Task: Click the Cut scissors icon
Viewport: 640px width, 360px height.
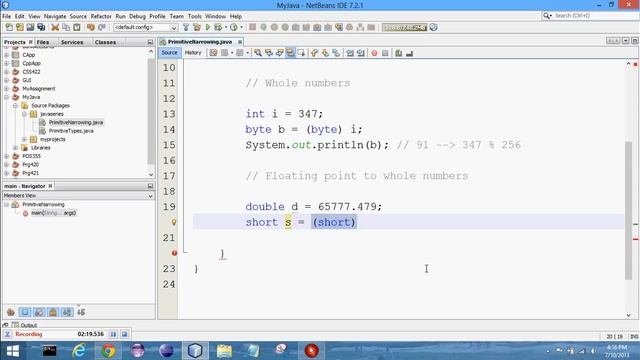Action: (x=55, y=27)
